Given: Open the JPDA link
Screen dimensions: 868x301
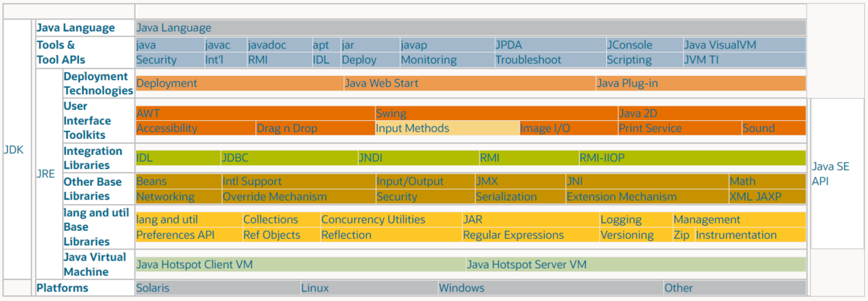Looking at the screenshot, I should point(509,45).
